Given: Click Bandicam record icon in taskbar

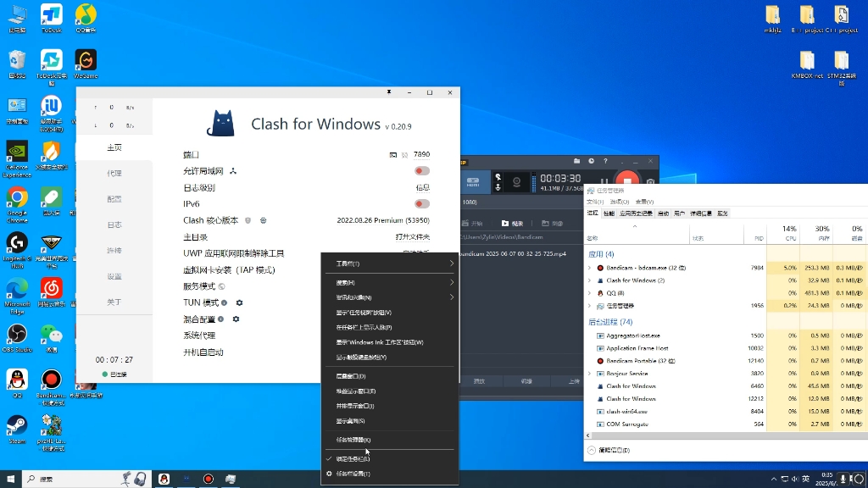Looking at the screenshot, I should 209,480.
